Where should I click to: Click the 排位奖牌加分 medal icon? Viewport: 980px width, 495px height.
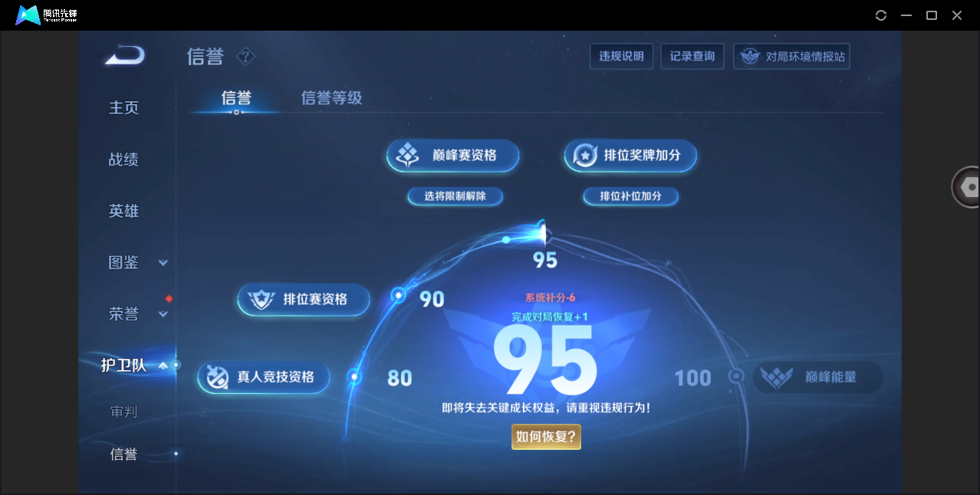[586, 156]
